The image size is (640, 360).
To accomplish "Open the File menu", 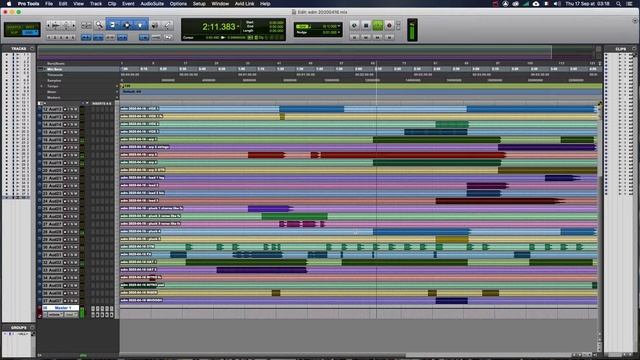I will pyautogui.click(x=49, y=4).
